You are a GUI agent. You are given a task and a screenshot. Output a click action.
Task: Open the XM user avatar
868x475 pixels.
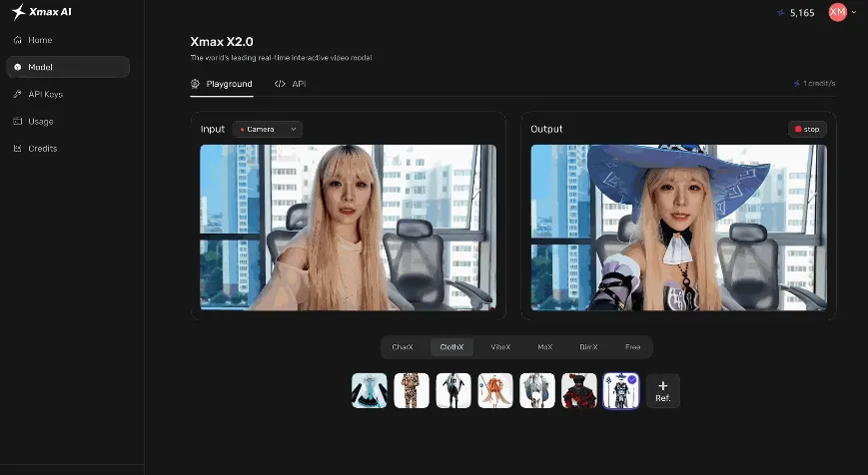click(x=837, y=12)
